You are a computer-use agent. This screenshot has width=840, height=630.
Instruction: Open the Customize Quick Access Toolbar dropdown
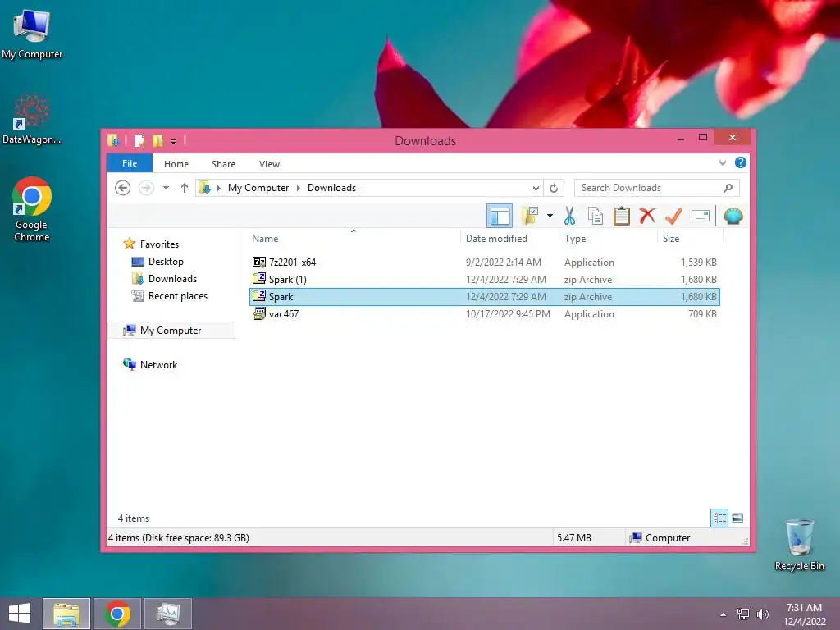(174, 141)
